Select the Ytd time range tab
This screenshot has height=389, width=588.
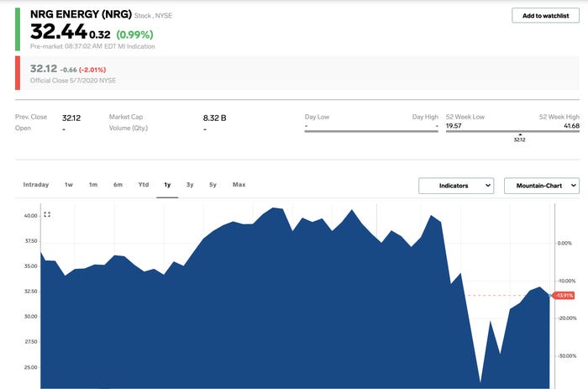144,185
